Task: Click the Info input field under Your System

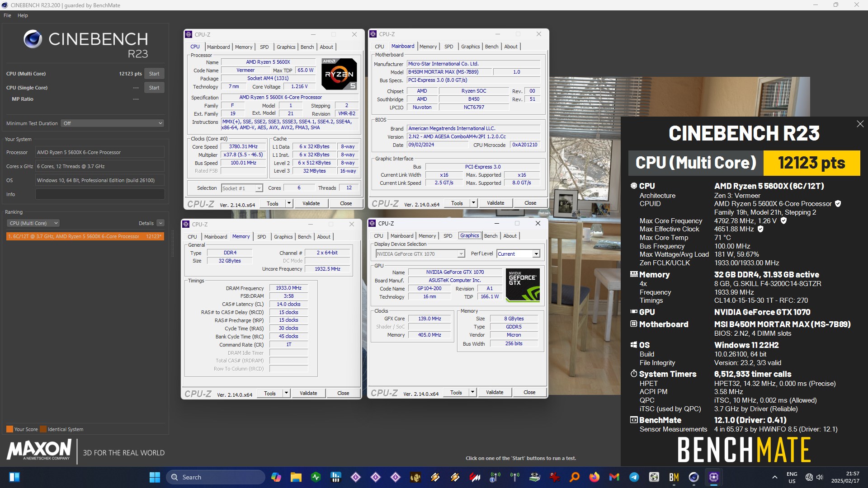Action: click(100, 194)
